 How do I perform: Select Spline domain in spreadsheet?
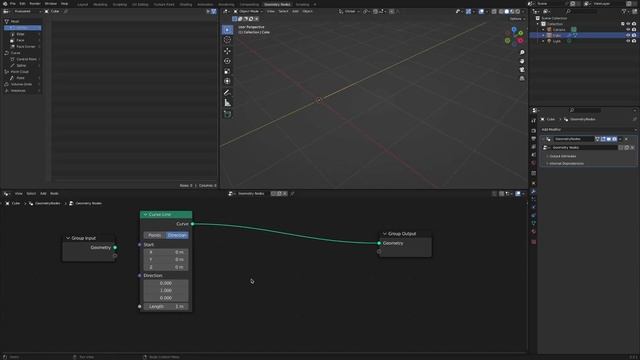pos(22,66)
